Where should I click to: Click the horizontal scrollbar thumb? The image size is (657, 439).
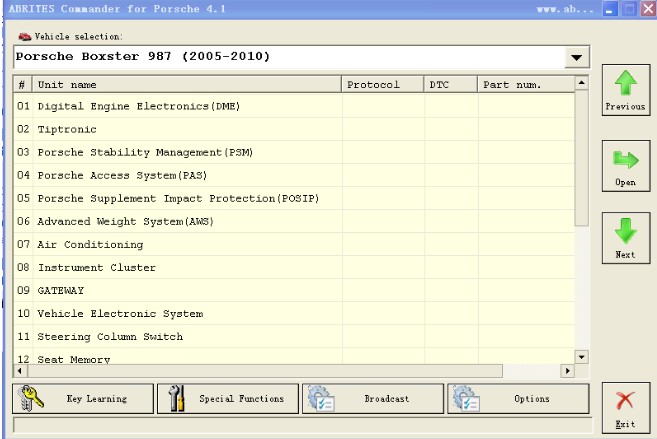[x=265, y=371]
